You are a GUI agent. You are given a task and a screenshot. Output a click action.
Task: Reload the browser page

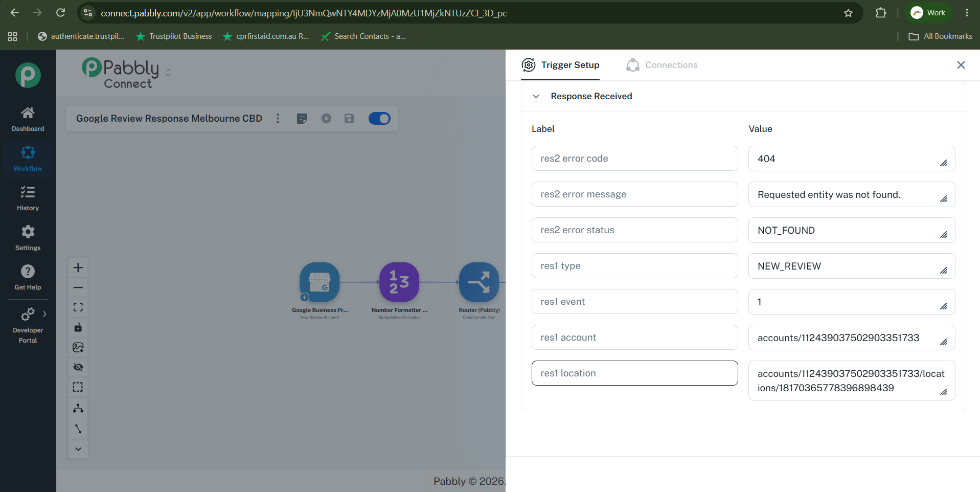(60, 13)
